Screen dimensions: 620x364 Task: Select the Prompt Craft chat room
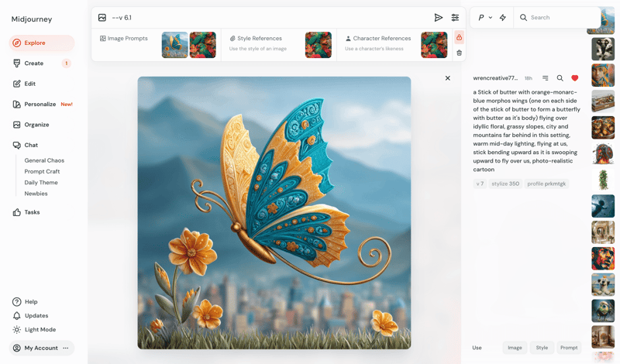click(x=42, y=171)
